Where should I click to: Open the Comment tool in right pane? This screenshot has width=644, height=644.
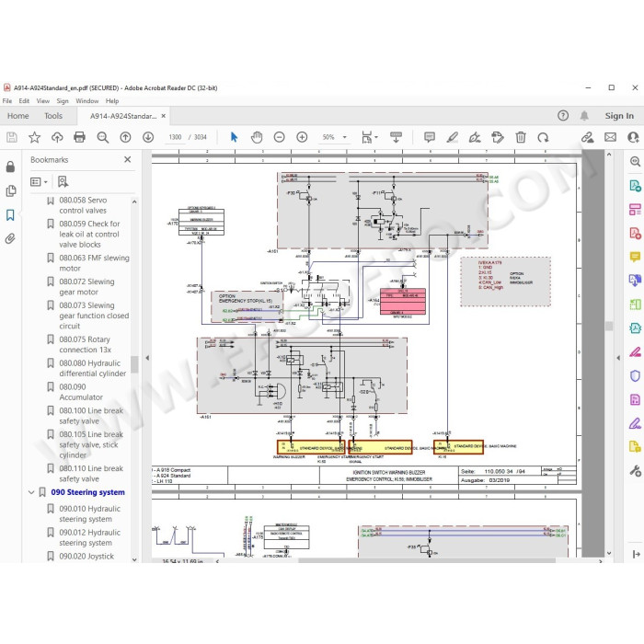point(635,257)
